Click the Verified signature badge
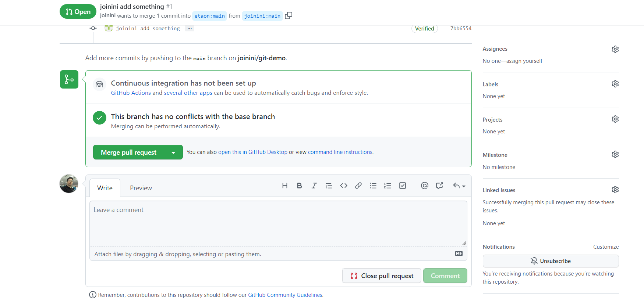Viewport: 644px width, 302px height. pos(425,28)
